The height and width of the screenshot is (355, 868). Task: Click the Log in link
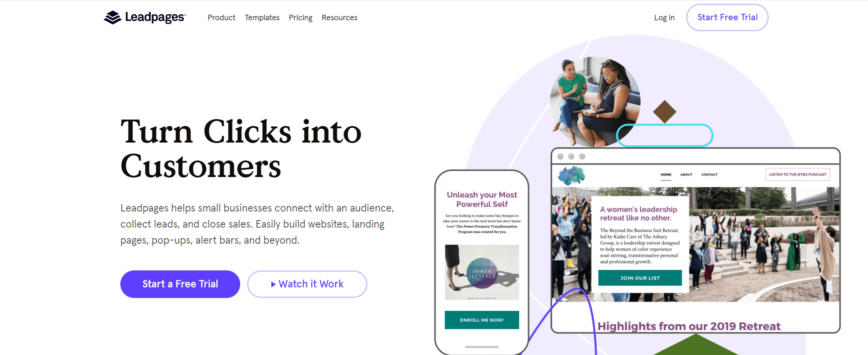tap(664, 17)
